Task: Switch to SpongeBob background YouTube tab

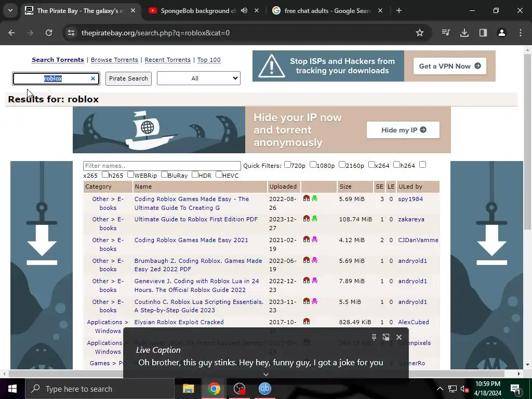Action: pyautogui.click(x=198, y=11)
